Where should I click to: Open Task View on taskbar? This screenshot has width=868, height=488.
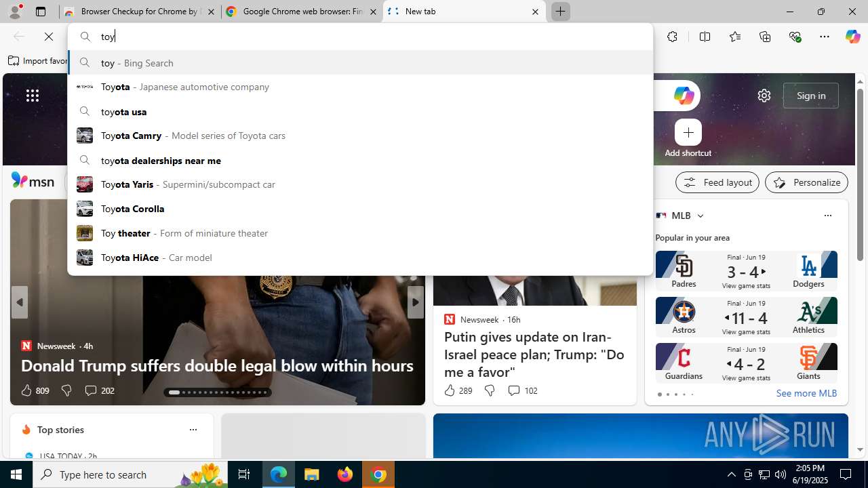pos(244,474)
